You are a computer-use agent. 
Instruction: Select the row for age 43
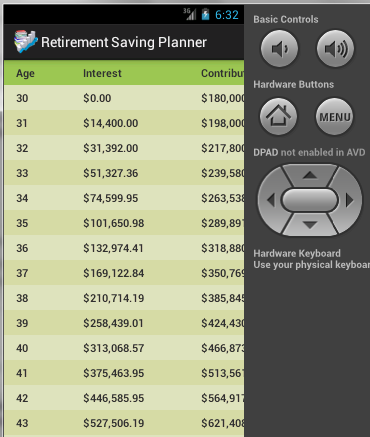pyautogui.click(x=124, y=423)
